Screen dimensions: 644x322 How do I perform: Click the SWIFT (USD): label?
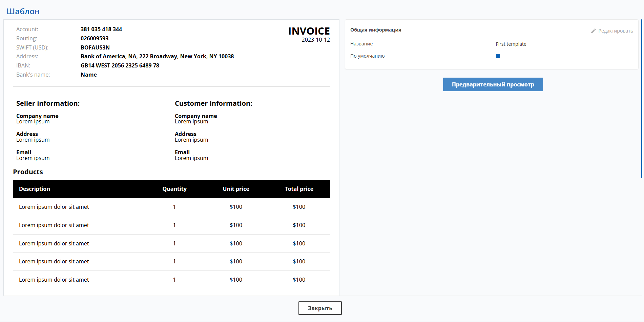(x=32, y=47)
